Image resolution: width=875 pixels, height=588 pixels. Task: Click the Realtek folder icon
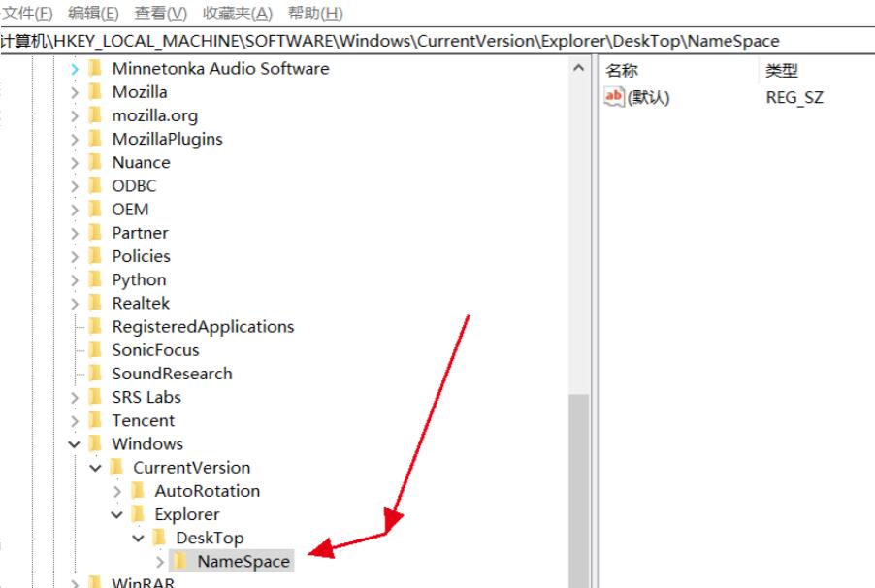pyautogui.click(x=95, y=303)
